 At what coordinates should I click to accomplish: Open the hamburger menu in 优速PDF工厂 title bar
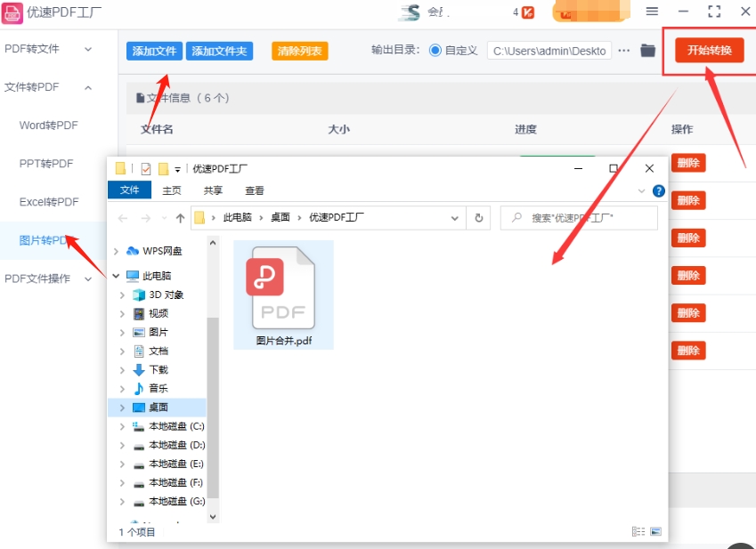click(x=652, y=11)
